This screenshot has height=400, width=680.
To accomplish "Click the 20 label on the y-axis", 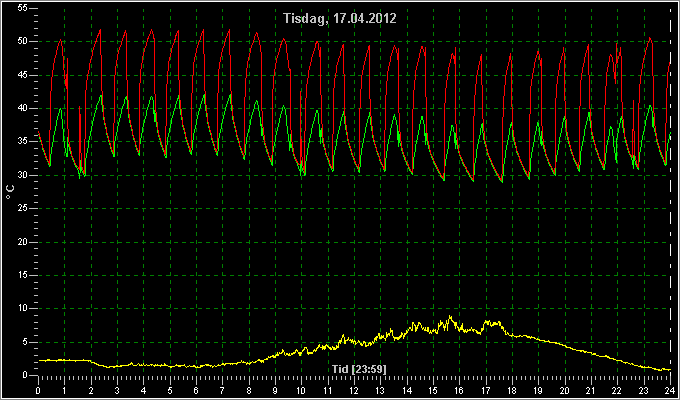I will (23, 242).
